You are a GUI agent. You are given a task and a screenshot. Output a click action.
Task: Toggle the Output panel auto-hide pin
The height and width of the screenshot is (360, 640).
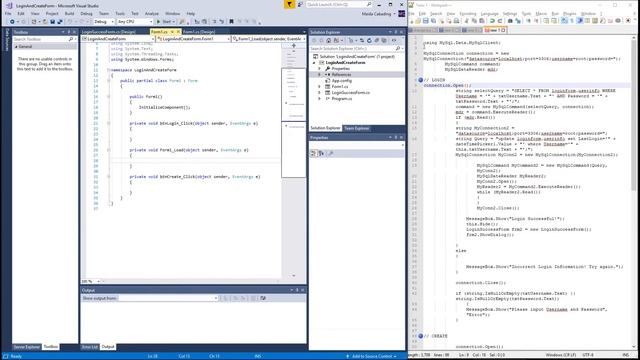[297, 290]
